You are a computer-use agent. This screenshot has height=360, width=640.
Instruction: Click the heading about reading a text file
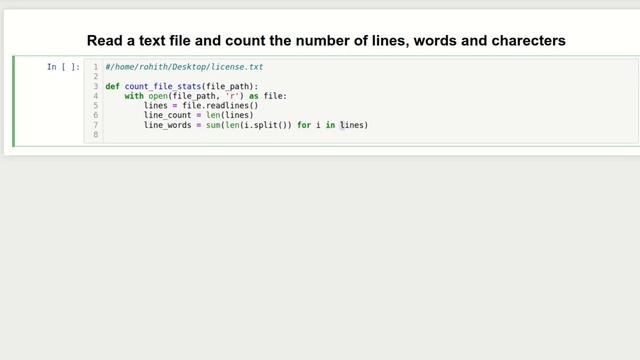[x=326, y=40]
